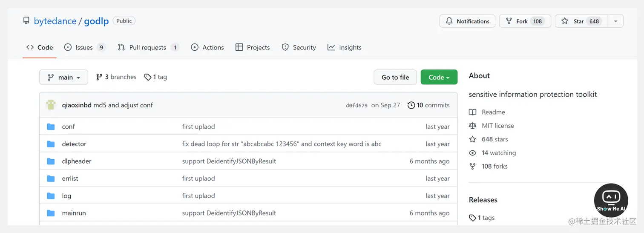Click the commit history clock icon
The image size is (644, 233).
point(411,105)
